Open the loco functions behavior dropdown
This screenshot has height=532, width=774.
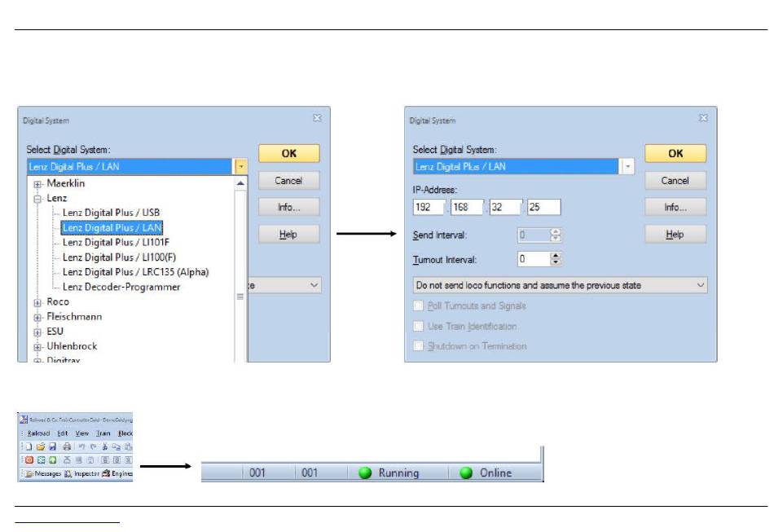pyautogui.click(x=561, y=285)
